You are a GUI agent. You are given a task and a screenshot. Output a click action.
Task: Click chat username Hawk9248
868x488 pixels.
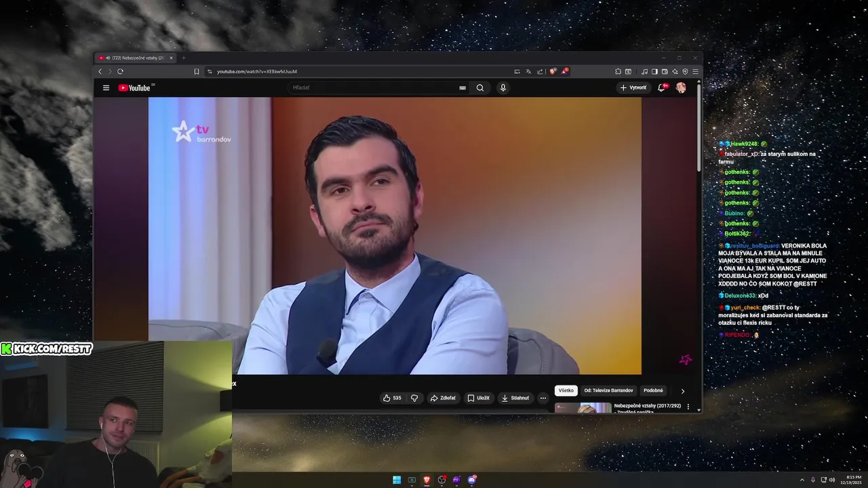pyautogui.click(x=744, y=144)
